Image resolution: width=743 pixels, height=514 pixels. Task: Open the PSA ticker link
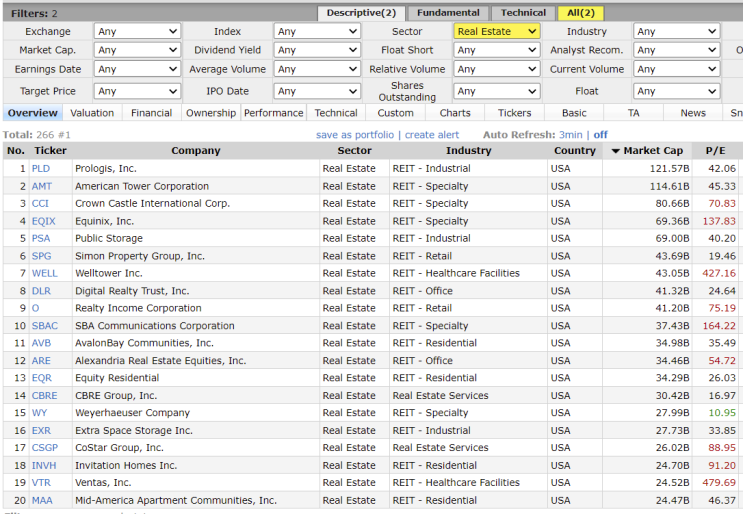pyautogui.click(x=41, y=238)
